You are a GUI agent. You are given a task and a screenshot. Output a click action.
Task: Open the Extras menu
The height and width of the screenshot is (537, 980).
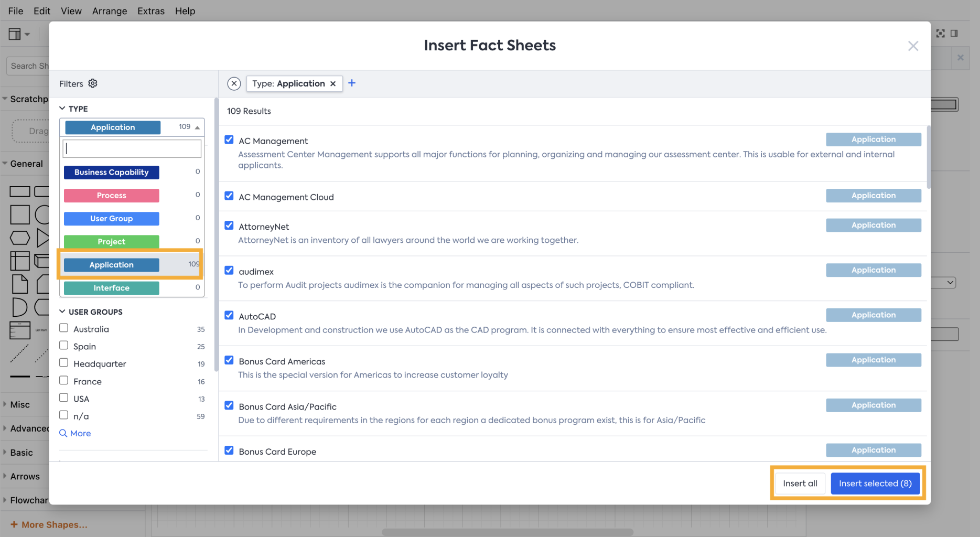(x=151, y=11)
